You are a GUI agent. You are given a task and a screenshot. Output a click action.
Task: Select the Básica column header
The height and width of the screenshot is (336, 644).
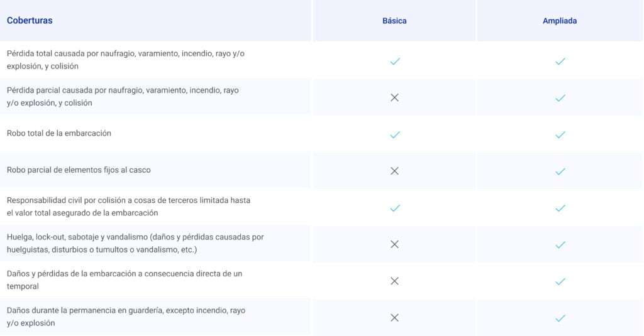click(x=394, y=21)
